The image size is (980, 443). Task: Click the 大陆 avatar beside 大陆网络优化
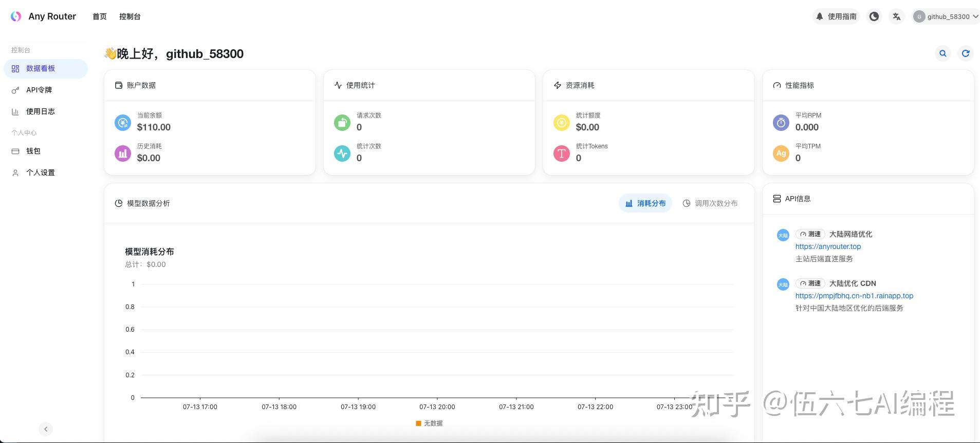pos(783,235)
